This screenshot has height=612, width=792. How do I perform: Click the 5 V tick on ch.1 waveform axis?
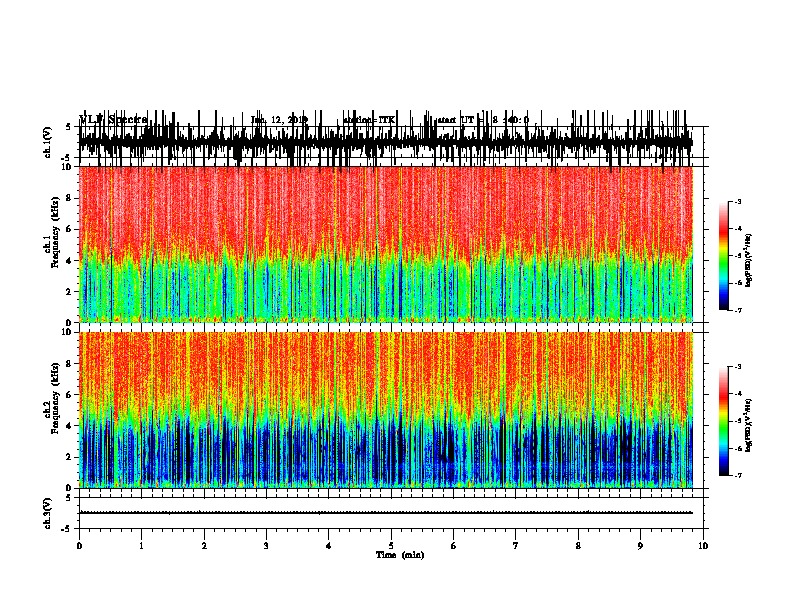point(68,127)
